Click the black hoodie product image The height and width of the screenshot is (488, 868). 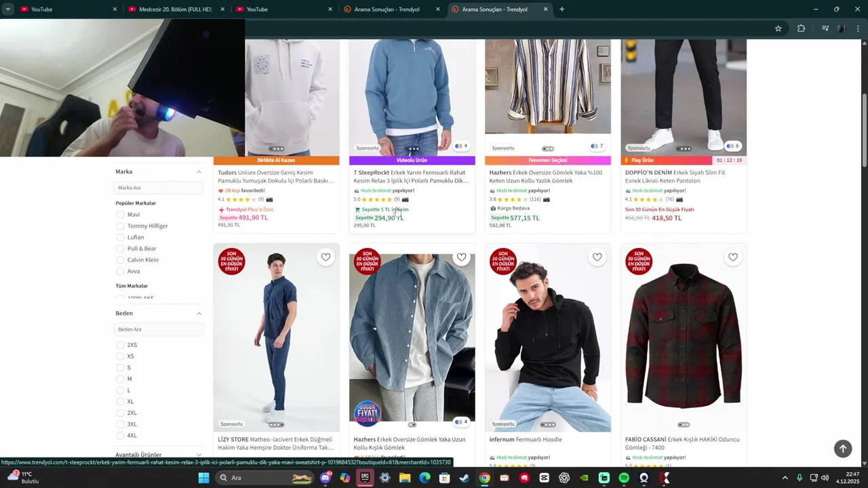548,338
